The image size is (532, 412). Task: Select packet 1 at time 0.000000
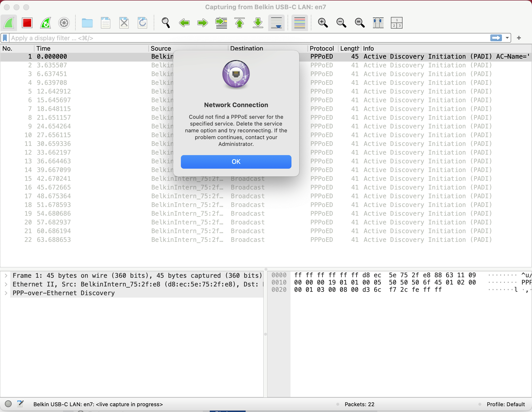point(266,56)
